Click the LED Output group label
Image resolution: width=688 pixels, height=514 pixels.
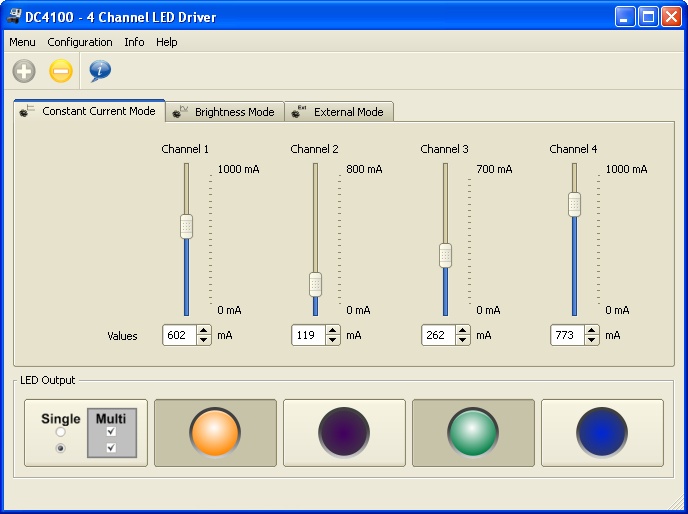(x=48, y=380)
